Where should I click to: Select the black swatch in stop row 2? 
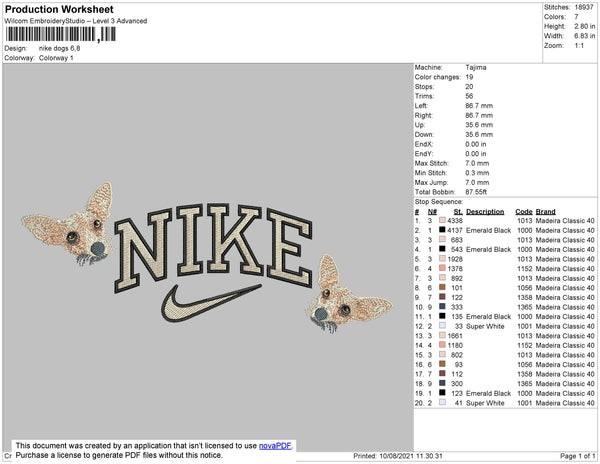(x=442, y=230)
